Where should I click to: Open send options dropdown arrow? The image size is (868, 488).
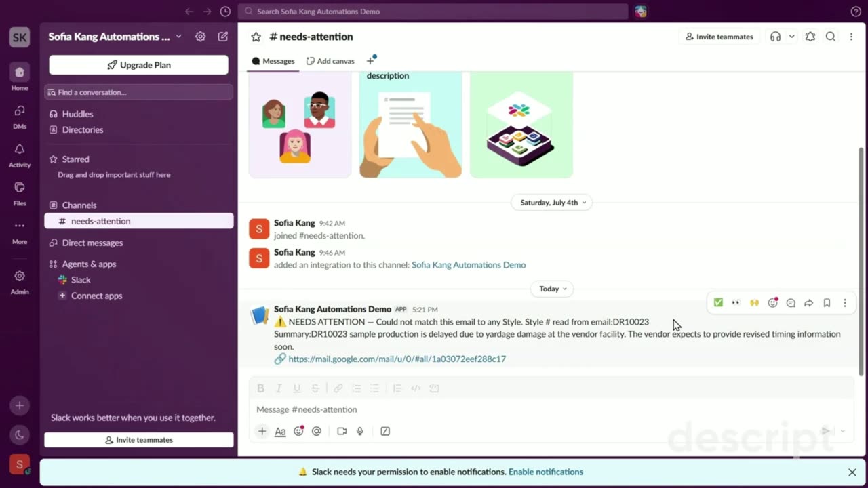click(x=843, y=431)
